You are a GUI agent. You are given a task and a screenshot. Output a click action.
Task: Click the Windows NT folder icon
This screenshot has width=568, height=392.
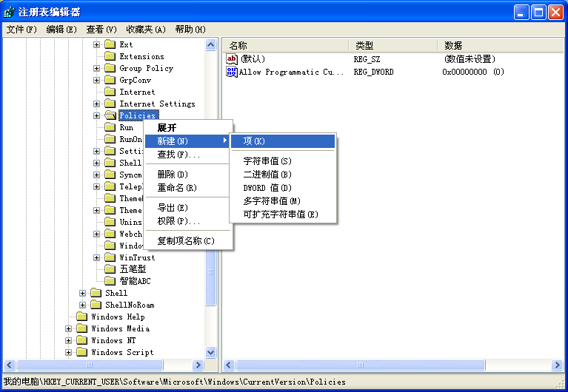tap(81, 340)
